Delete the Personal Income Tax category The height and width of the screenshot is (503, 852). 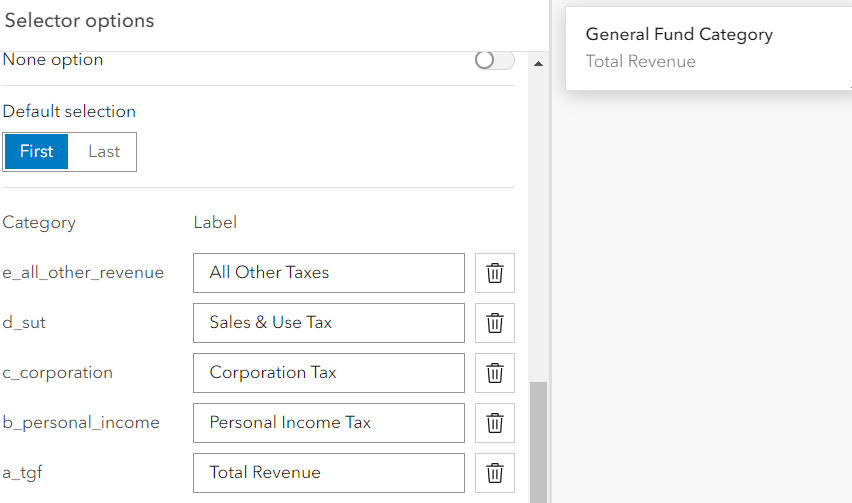coord(494,423)
